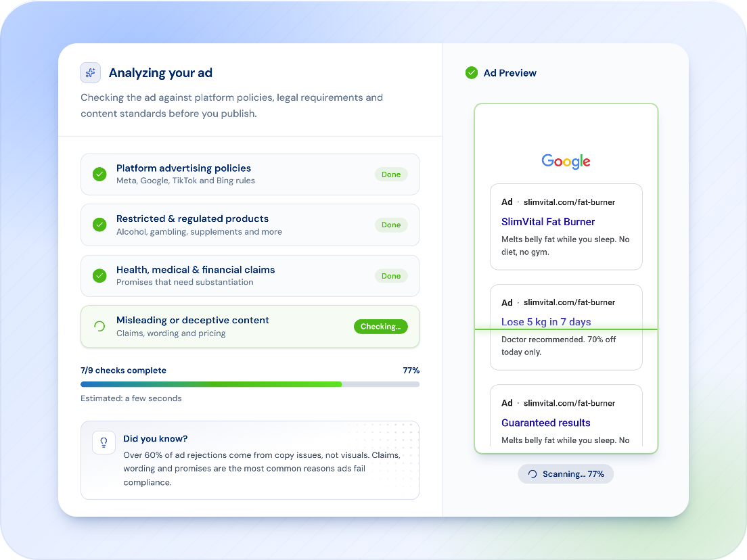Viewport: 747px width, 560px height.
Task: Open the Lose 5 kg in 7 days headline
Action: point(546,322)
